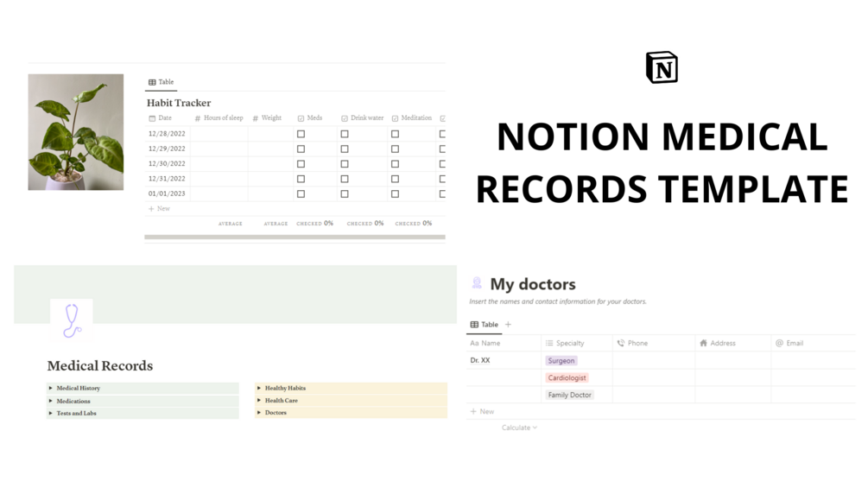Click the Hours of sleep number icon

point(198,118)
